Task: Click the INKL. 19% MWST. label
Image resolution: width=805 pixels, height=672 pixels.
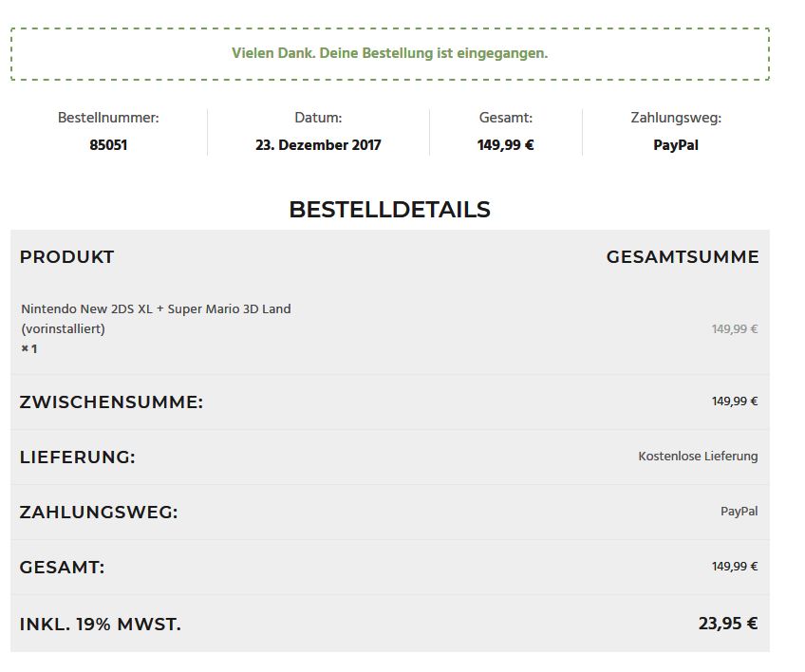Action: [x=100, y=625]
